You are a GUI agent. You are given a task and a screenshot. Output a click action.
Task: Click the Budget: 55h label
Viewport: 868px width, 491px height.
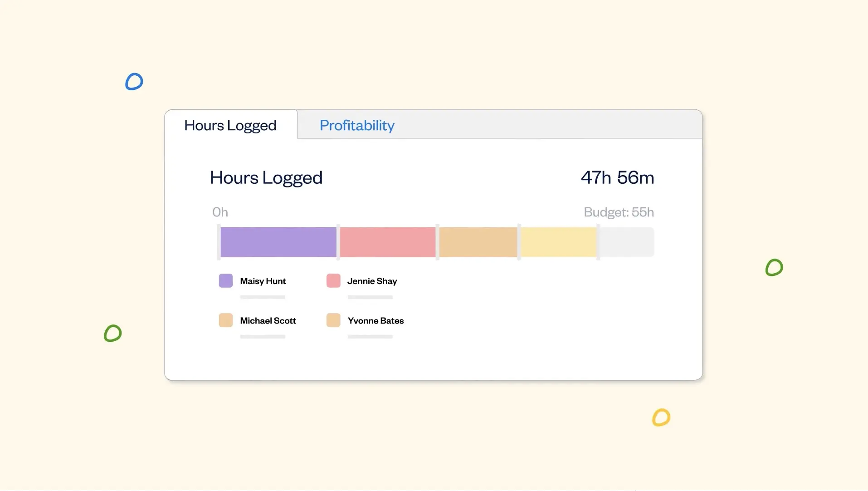pyautogui.click(x=619, y=212)
